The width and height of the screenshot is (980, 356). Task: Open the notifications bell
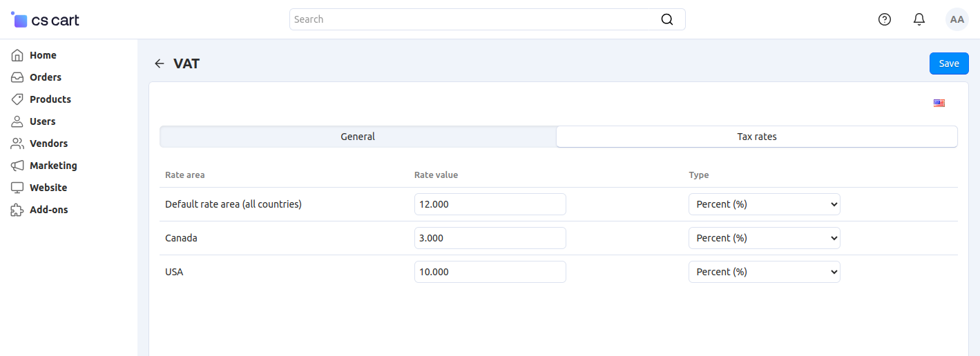pyautogui.click(x=919, y=19)
